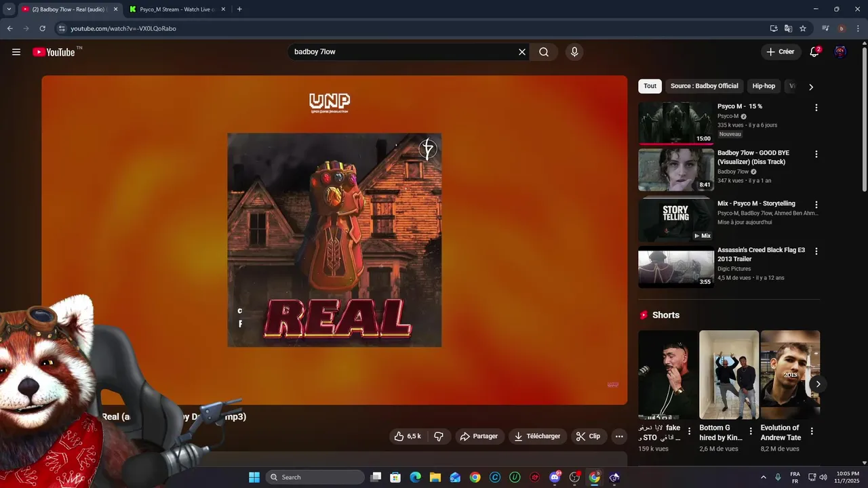Select the Hip-hop filter chip
Viewport: 868px width, 488px height.
coord(764,86)
